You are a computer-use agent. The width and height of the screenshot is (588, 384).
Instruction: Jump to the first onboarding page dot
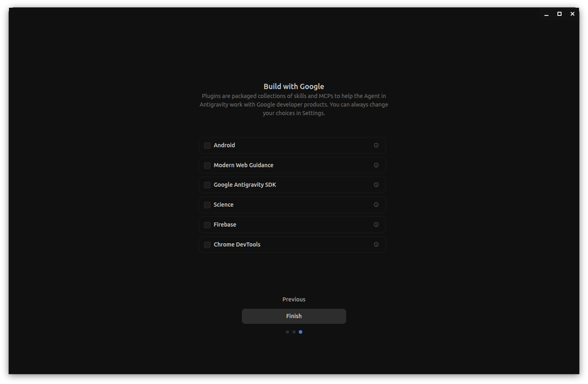click(287, 332)
